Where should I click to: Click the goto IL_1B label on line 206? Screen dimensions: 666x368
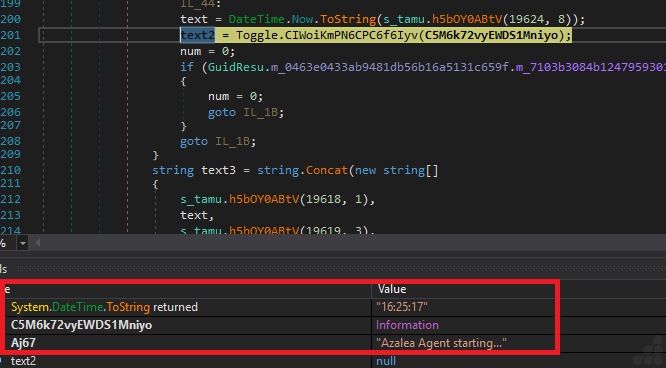260,112
